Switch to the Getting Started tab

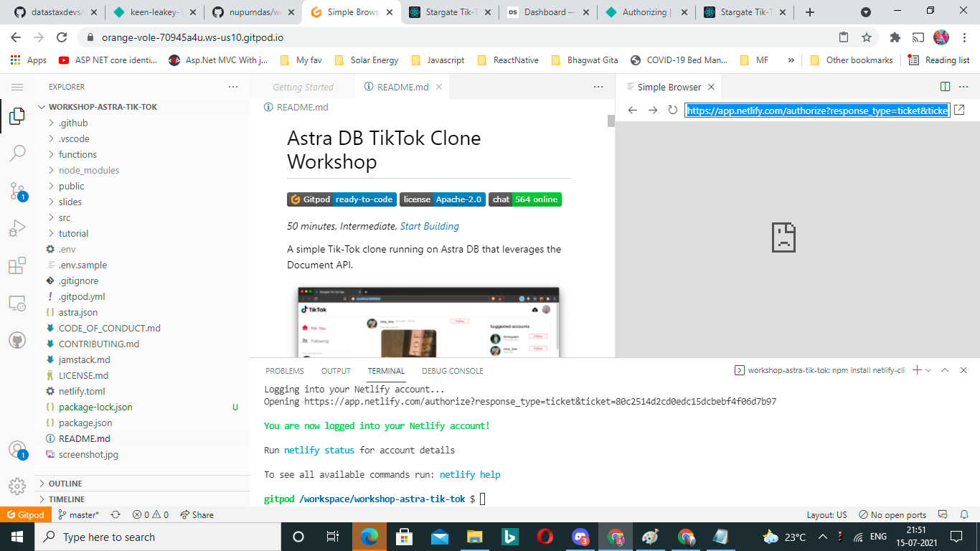point(302,86)
